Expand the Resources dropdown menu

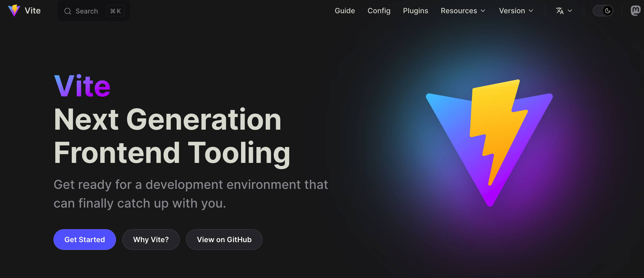click(463, 11)
